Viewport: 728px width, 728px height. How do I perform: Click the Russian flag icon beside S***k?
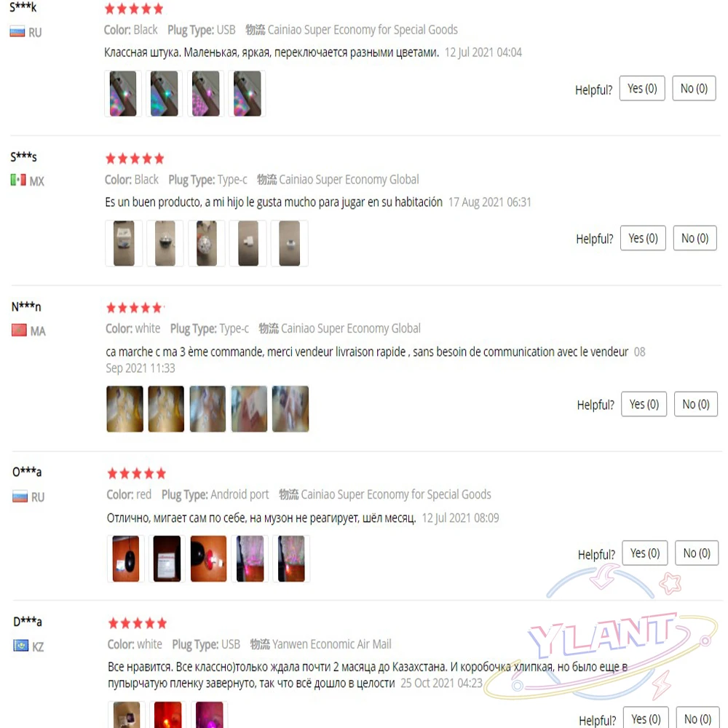17,32
